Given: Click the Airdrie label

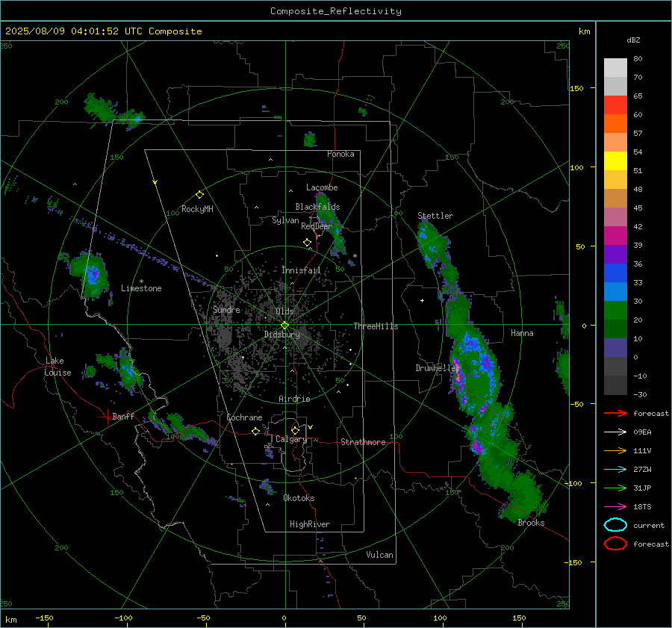Looking at the screenshot, I should tap(294, 399).
